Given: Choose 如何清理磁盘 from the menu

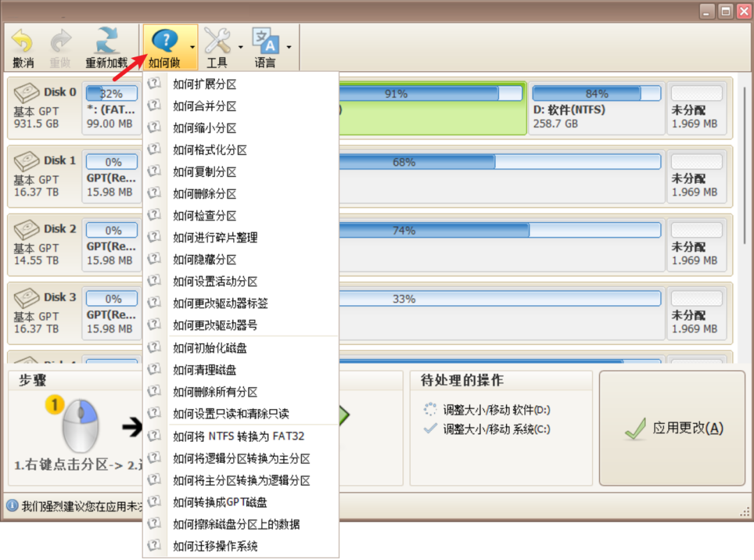Looking at the screenshot, I should [241, 370].
